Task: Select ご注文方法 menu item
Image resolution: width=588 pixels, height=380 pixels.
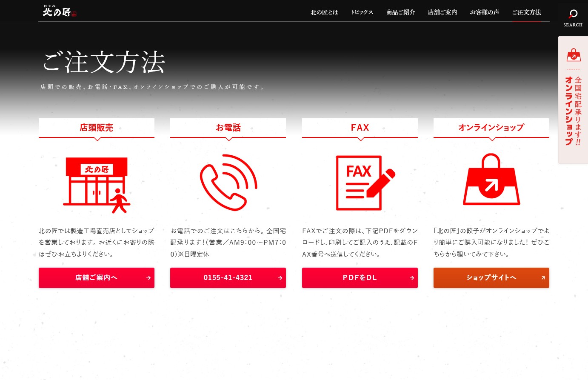Action: pyautogui.click(x=527, y=12)
